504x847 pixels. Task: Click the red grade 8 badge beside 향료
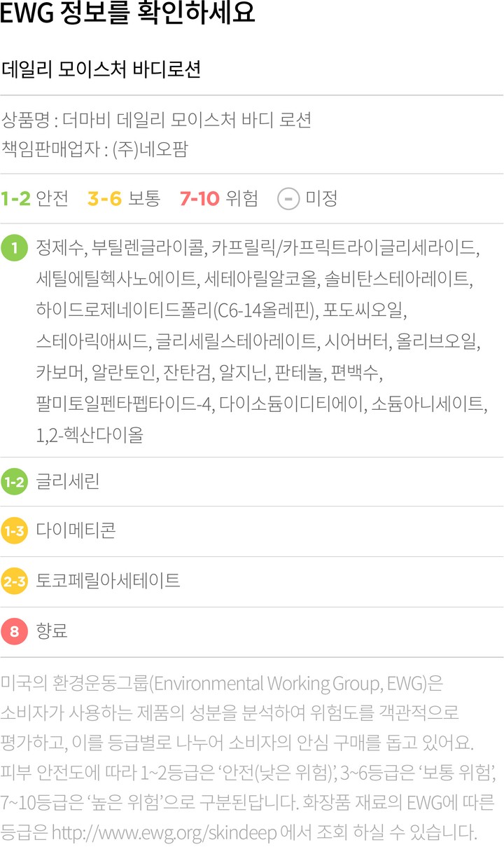pos(14,631)
